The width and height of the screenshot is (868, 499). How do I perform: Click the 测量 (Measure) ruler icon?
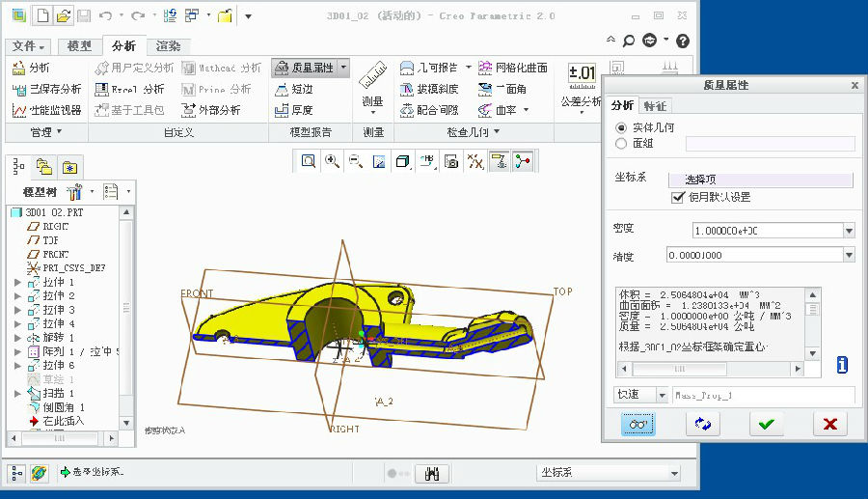click(372, 74)
